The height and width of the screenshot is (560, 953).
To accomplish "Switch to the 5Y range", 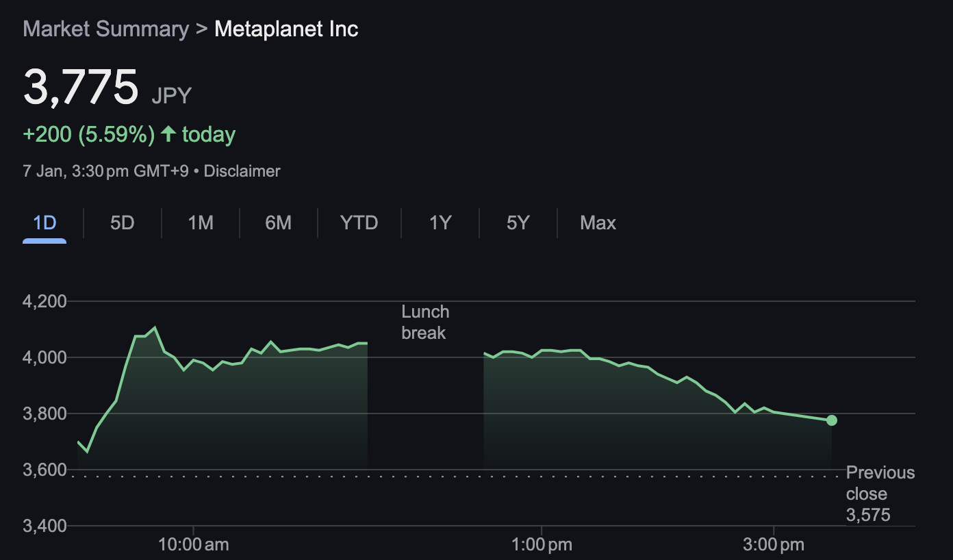I will pyautogui.click(x=517, y=222).
